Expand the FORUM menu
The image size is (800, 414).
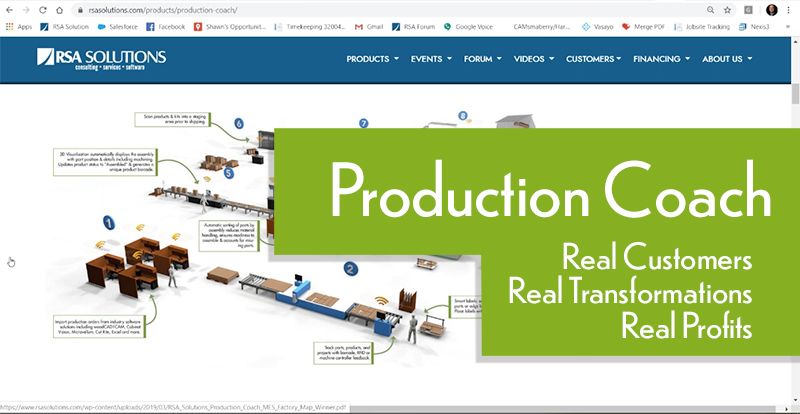pos(482,59)
